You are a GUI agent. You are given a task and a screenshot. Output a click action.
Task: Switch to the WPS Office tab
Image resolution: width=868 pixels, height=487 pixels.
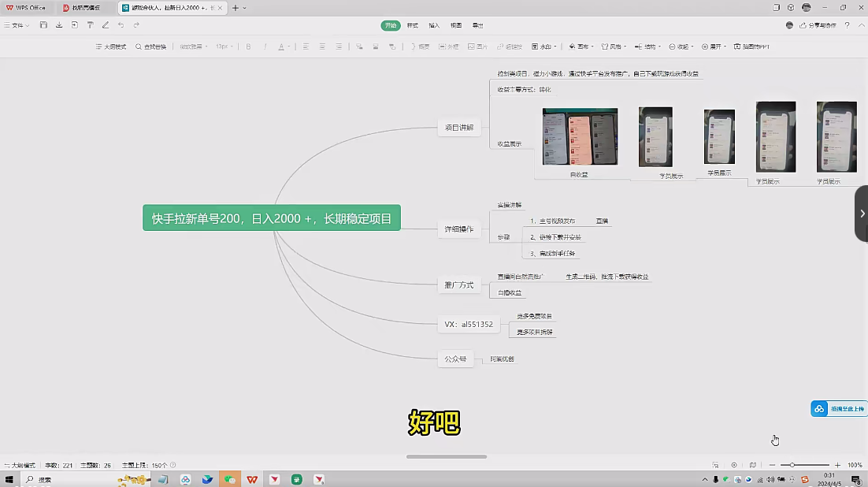(x=26, y=8)
